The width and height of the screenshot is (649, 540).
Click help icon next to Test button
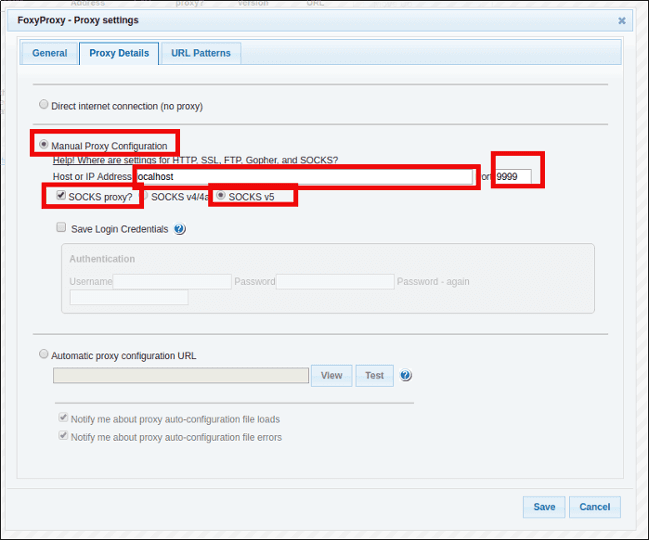pyautogui.click(x=406, y=375)
